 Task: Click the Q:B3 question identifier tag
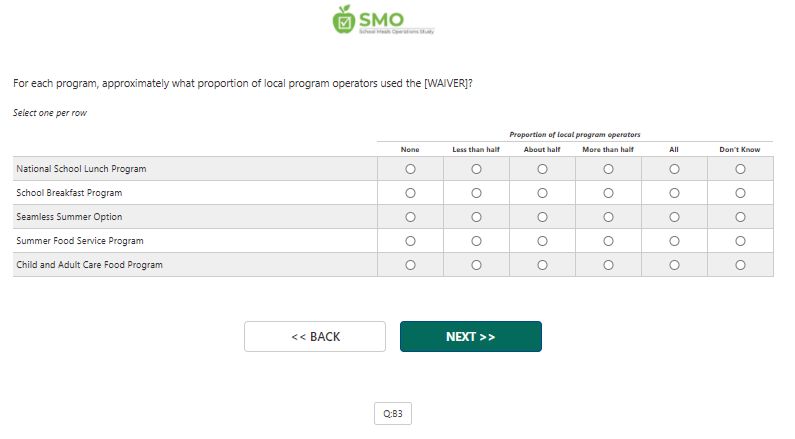point(392,413)
